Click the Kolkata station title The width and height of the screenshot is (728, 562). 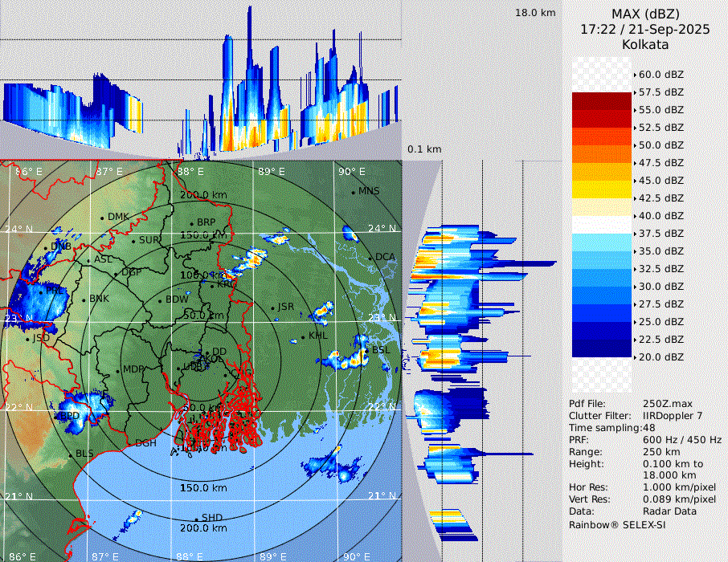[x=644, y=45]
